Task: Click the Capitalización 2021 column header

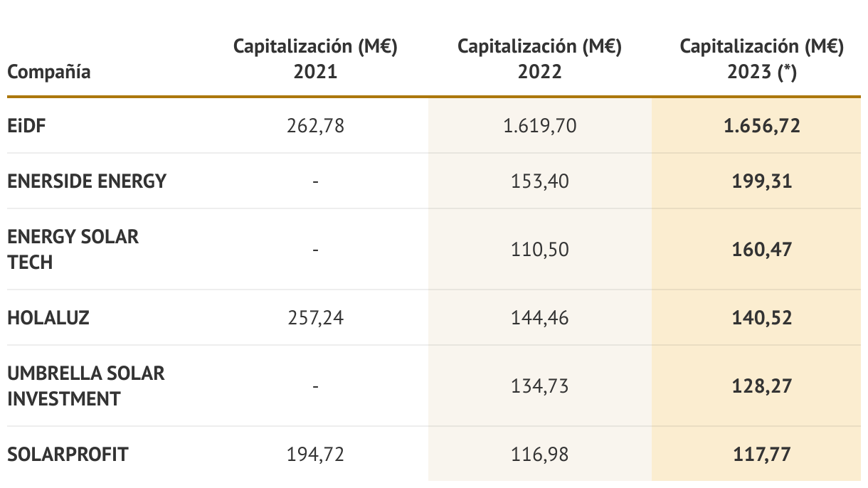Action: tap(315, 59)
